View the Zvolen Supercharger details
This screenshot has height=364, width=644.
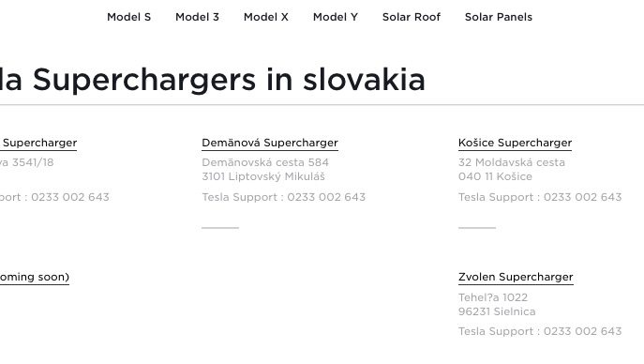[516, 277]
